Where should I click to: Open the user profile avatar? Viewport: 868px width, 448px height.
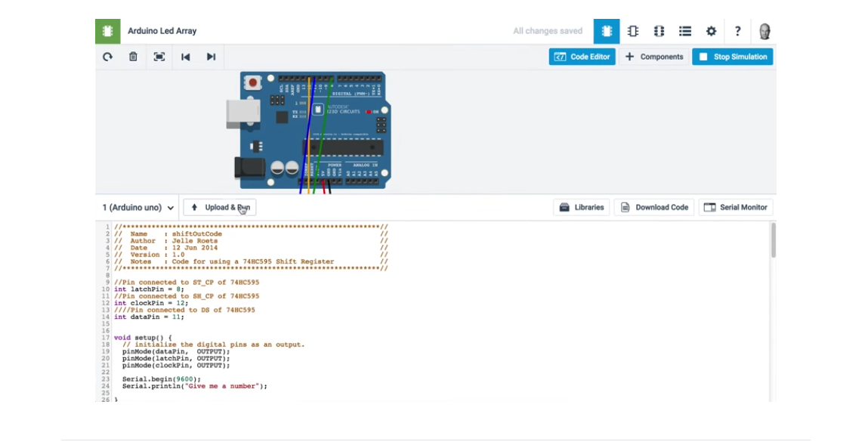765,31
